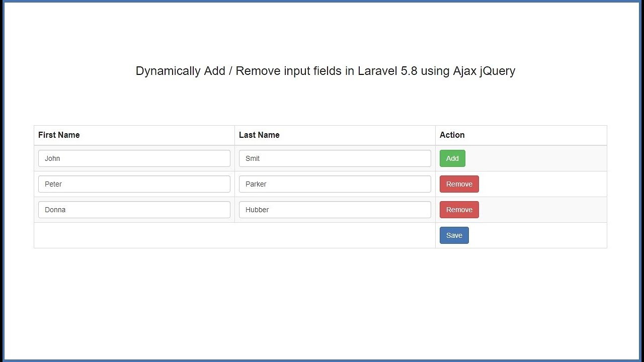644x362 pixels.
Task: Select the First Name input with Peter
Action: point(134,184)
